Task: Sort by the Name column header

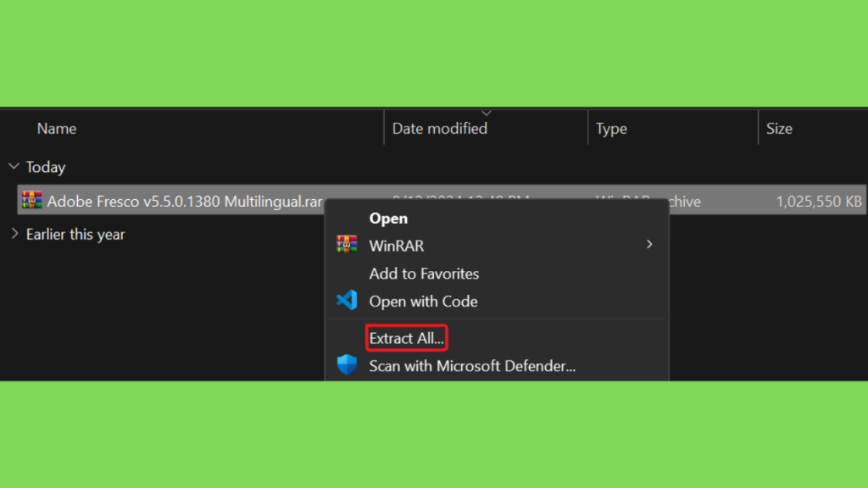Action: (x=57, y=129)
